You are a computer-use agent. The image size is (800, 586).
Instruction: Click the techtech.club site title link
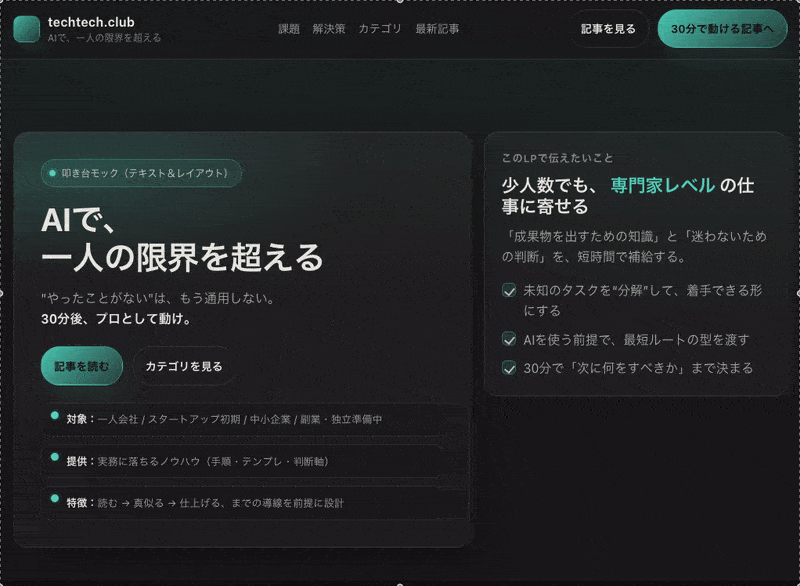tap(91, 24)
